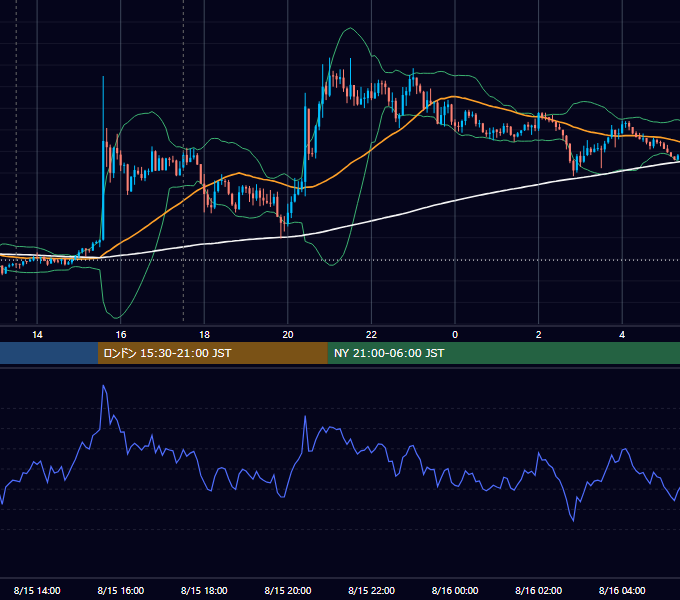The width and height of the screenshot is (680, 600).
Task: Click the highest oscillator peak near 15:30
Action: coord(103,385)
